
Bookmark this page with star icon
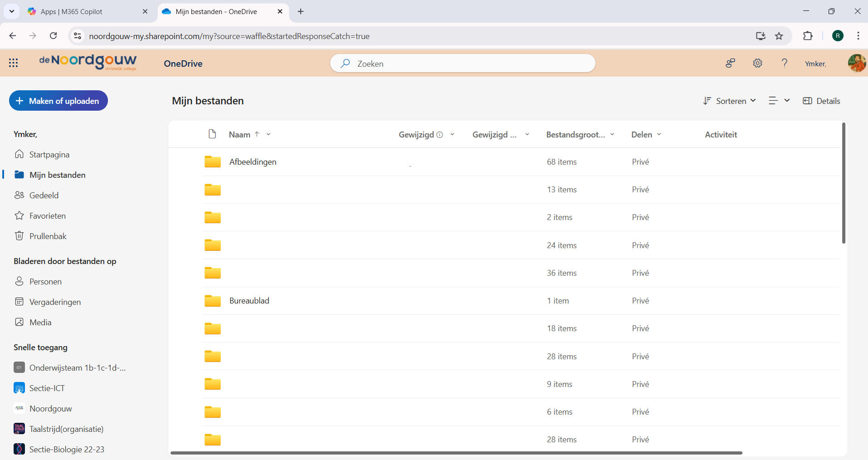pyautogui.click(x=779, y=36)
